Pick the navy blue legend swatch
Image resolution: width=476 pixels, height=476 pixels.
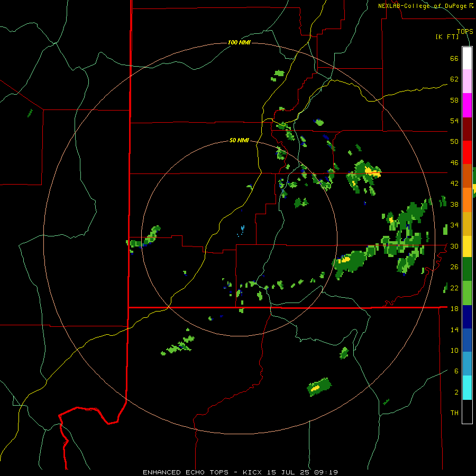click(467, 317)
